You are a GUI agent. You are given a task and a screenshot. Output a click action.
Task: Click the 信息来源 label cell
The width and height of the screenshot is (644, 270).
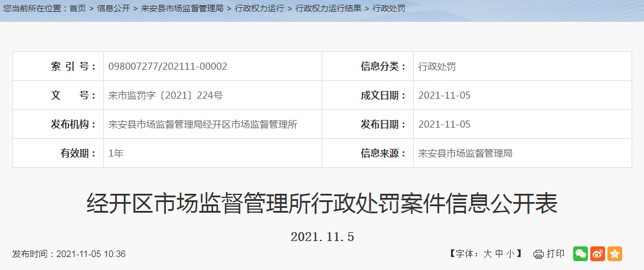click(x=368, y=153)
